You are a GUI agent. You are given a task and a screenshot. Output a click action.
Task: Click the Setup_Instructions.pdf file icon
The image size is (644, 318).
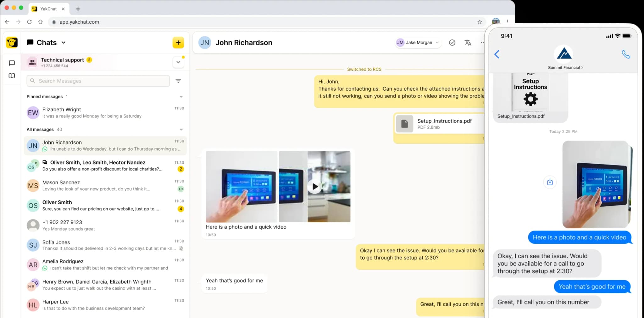click(405, 124)
